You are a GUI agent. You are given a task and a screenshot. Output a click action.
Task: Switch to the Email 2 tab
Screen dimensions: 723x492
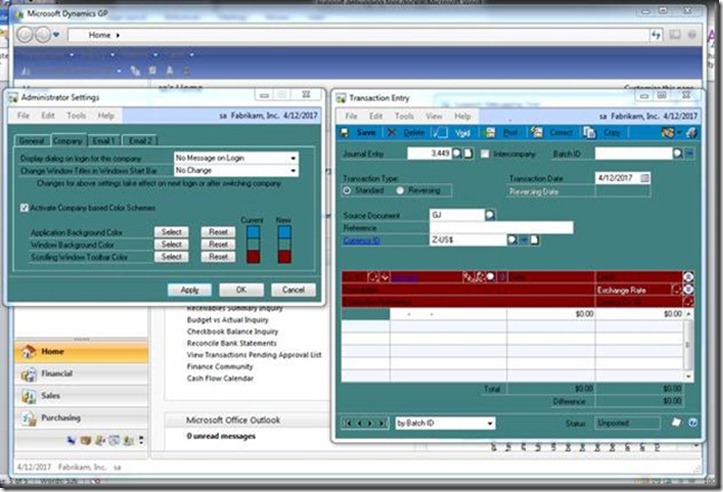pyautogui.click(x=140, y=141)
